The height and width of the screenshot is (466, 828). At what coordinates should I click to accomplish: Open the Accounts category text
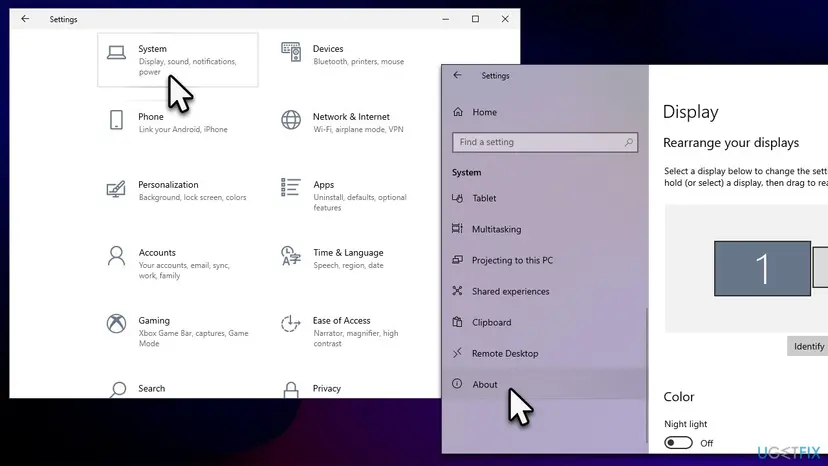click(x=157, y=253)
